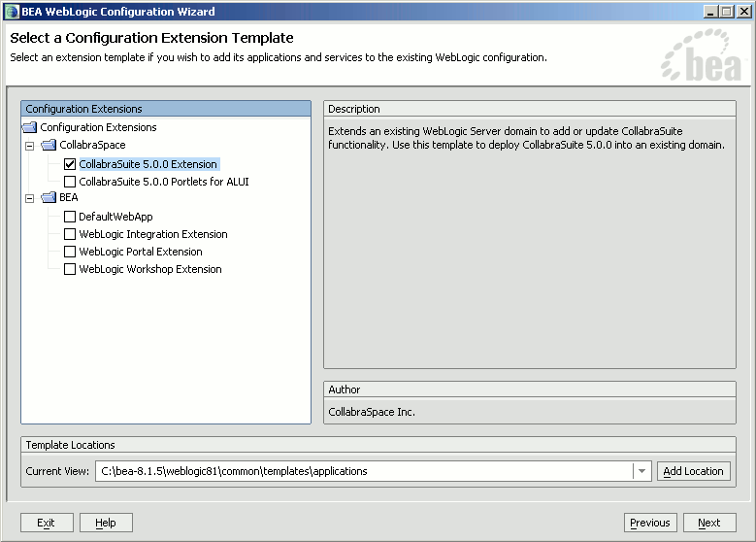Minimize the Configuration Wizard window
The width and height of the screenshot is (756, 542).
coord(710,12)
